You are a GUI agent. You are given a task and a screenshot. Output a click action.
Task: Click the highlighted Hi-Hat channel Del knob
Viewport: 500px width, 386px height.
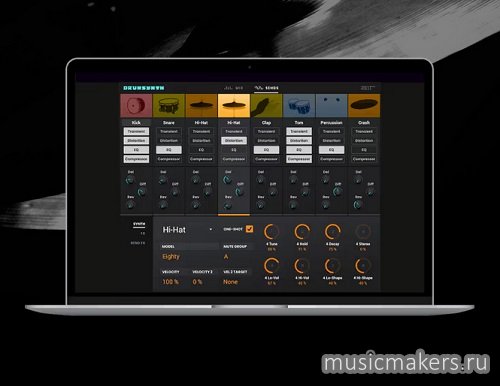228,180
